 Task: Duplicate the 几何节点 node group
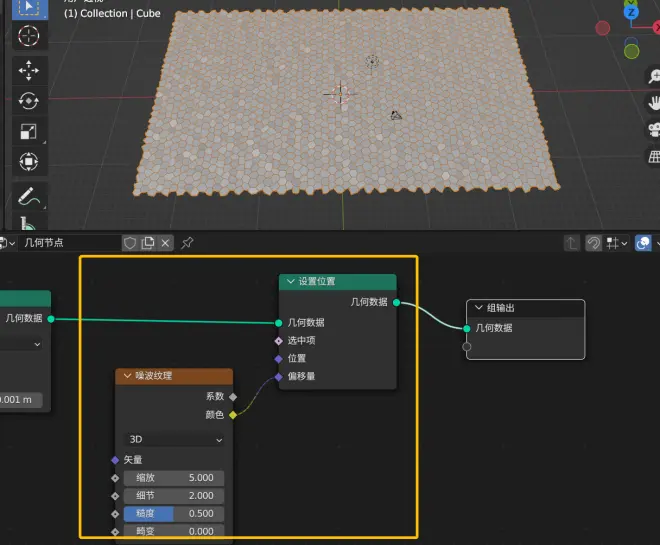(x=148, y=243)
